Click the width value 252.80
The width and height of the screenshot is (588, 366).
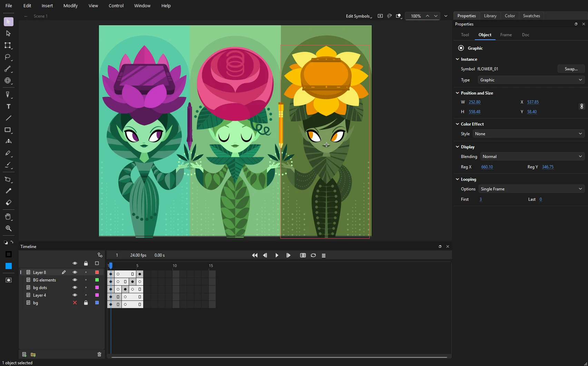coord(474,102)
